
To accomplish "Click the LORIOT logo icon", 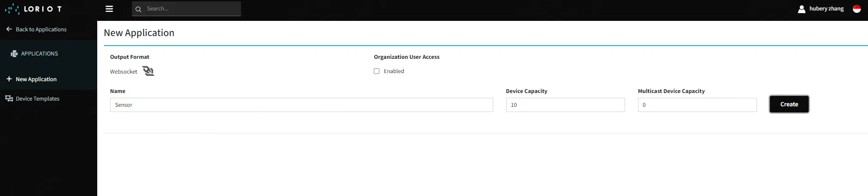I will coord(12,9).
